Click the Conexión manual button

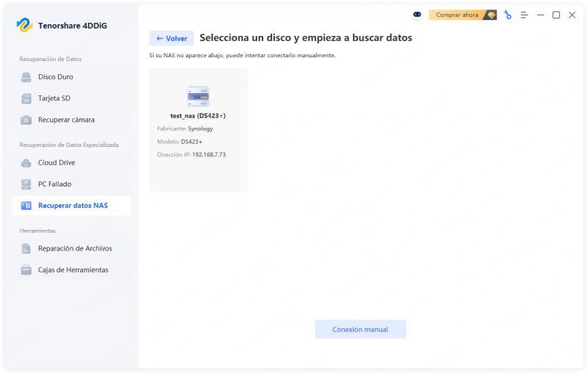pyautogui.click(x=360, y=329)
